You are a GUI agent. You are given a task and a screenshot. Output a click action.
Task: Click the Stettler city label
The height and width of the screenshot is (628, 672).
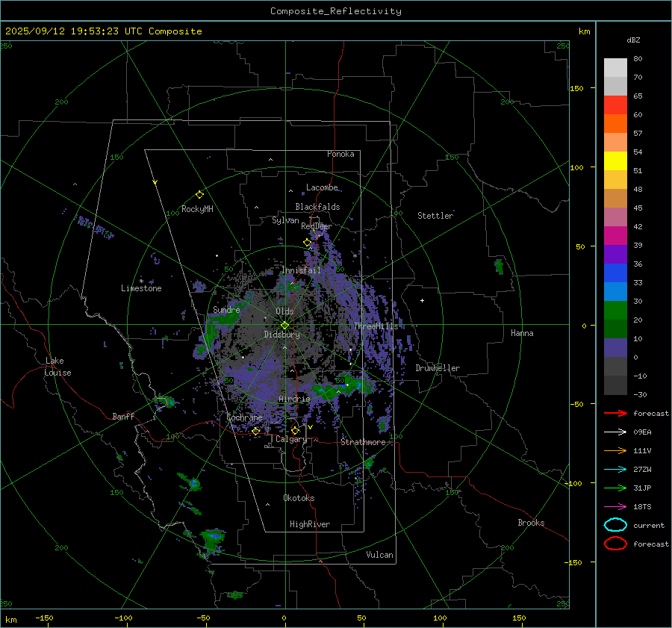(435, 216)
